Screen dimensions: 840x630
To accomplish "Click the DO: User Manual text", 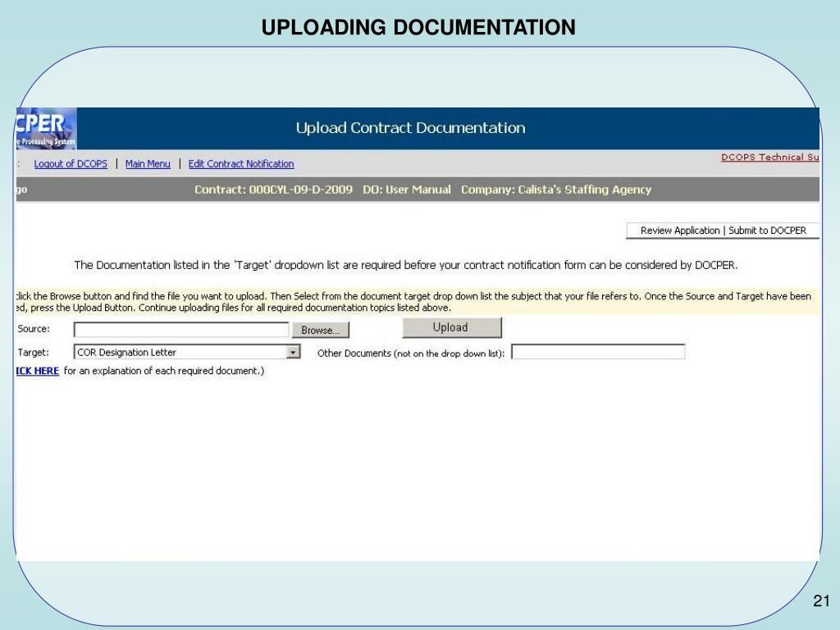I will tap(407, 189).
